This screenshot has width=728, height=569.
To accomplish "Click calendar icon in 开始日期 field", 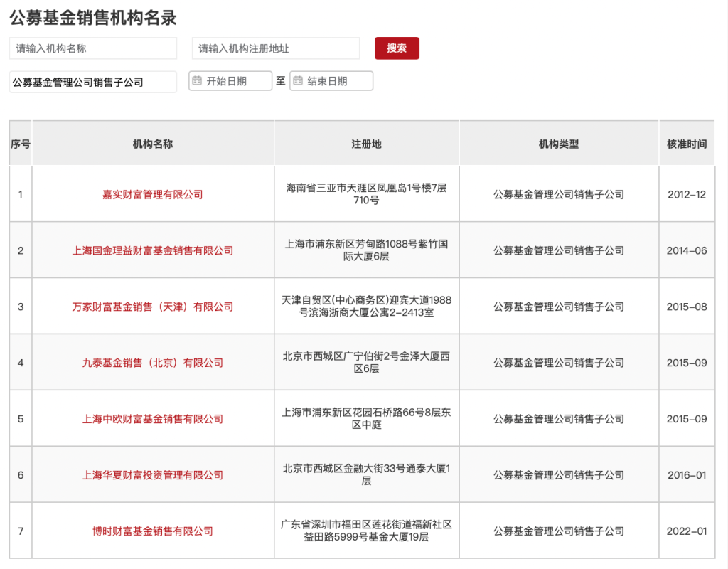I will click(197, 81).
